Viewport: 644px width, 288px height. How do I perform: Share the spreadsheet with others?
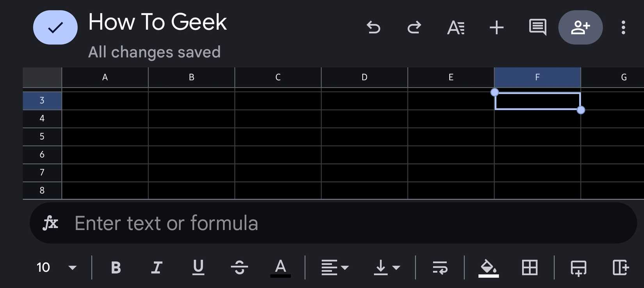pos(581,27)
